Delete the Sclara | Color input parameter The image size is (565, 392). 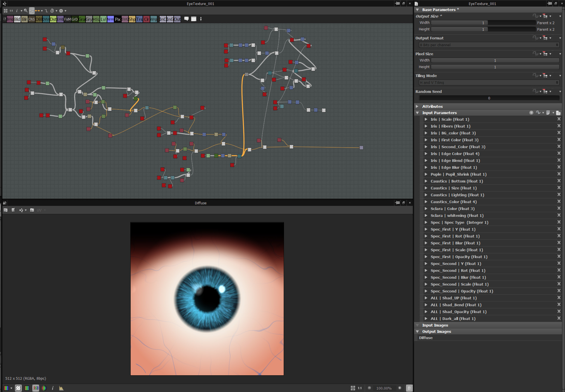(x=559, y=208)
